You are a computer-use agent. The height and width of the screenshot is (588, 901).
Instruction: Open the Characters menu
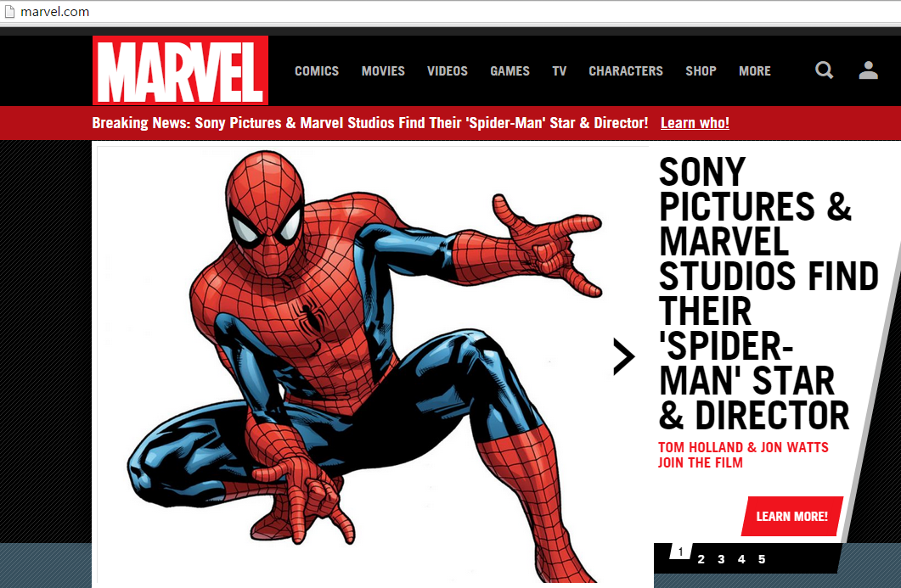(x=626, y=71)
